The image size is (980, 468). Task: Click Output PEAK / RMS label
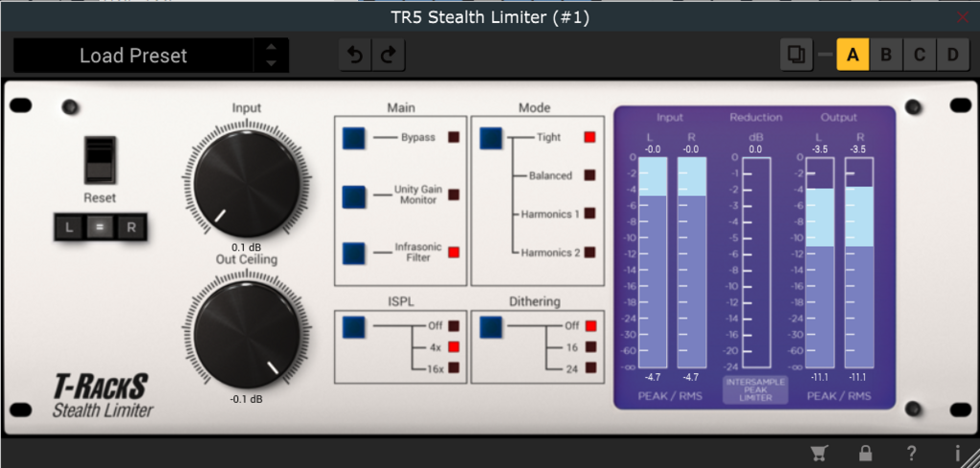click(x=838, y=396)
